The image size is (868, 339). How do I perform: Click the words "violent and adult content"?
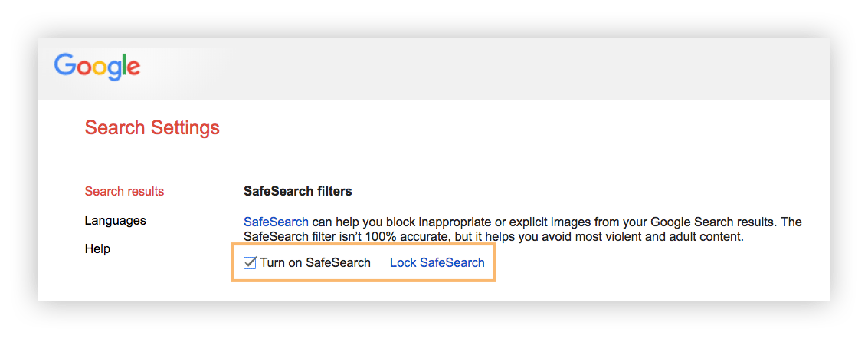click(676, 237)
